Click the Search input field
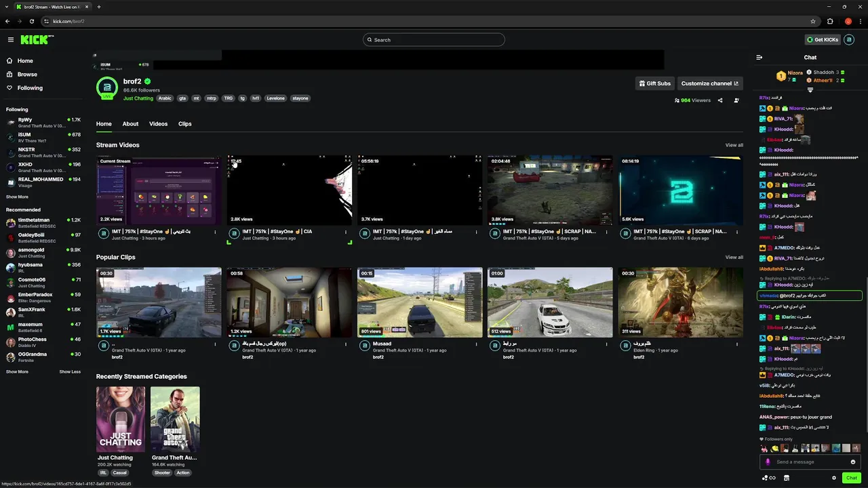 [x=434, y=40]
